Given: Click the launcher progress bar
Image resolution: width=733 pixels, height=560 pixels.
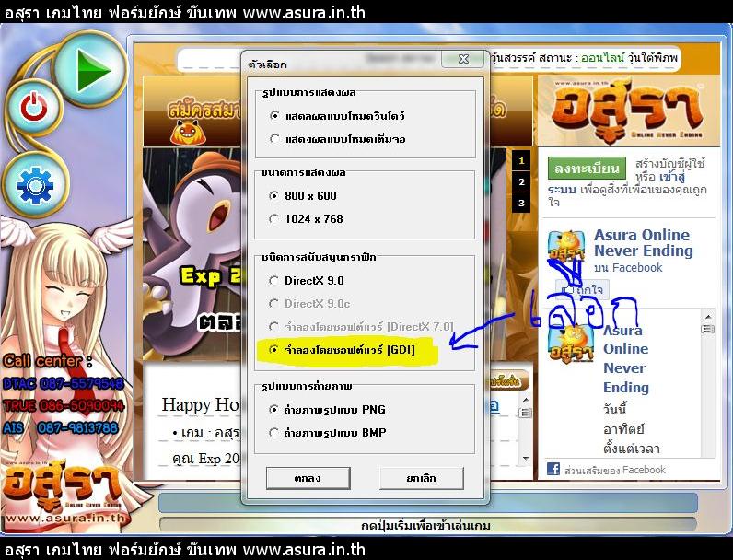Looking at the screenshot, I should click(x=428, y=503).
